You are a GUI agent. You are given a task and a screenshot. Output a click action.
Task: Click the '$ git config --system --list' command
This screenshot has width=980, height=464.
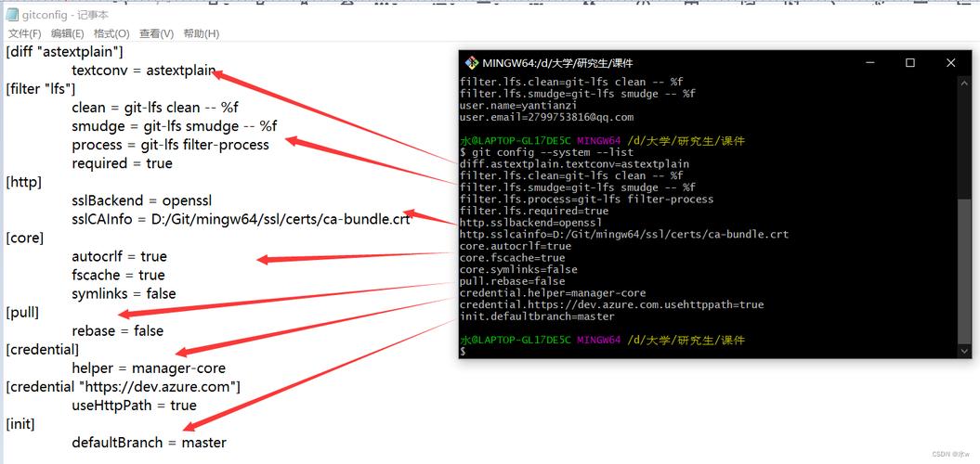(546, 152)
